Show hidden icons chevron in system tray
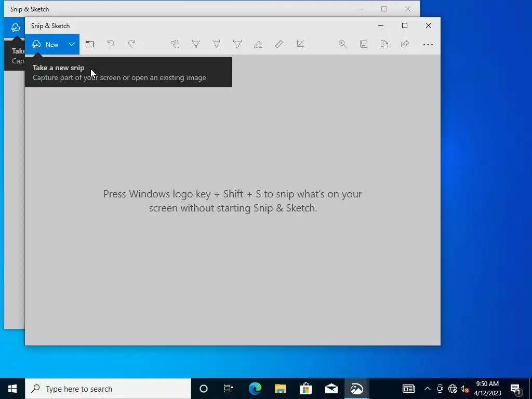Viewport: 532px width, 399px height. [x=428, y=389]
